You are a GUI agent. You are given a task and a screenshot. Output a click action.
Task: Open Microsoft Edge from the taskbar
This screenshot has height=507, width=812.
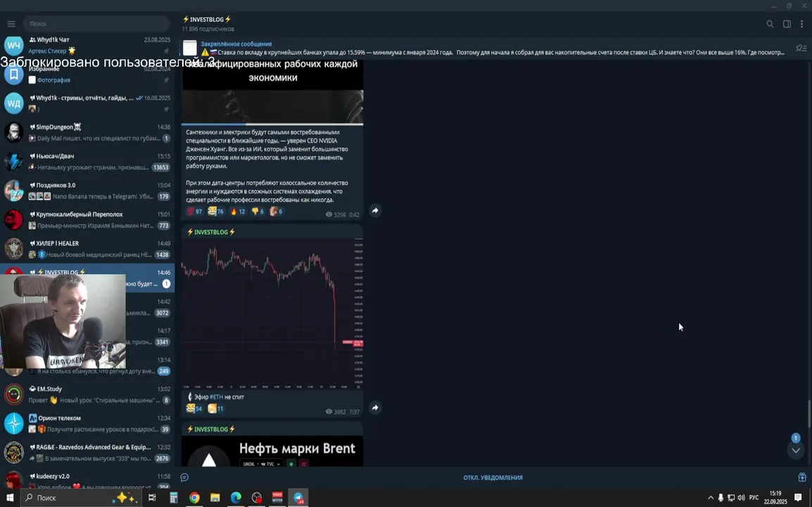point(236,498)
